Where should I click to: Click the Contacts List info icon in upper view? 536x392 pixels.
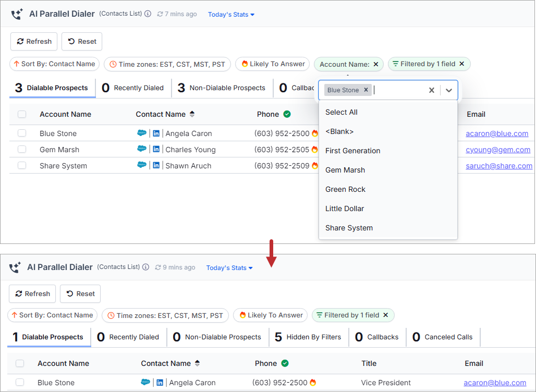148,14
